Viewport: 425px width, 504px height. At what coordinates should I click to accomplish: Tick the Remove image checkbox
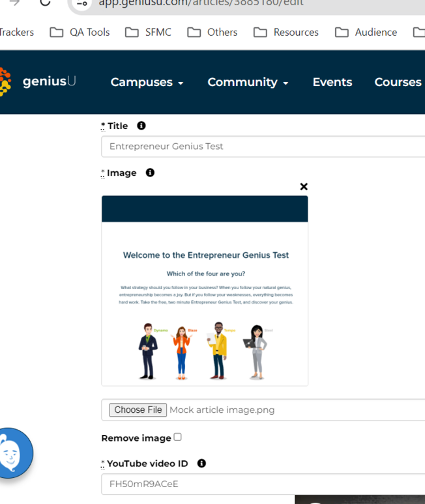point(177,437)
